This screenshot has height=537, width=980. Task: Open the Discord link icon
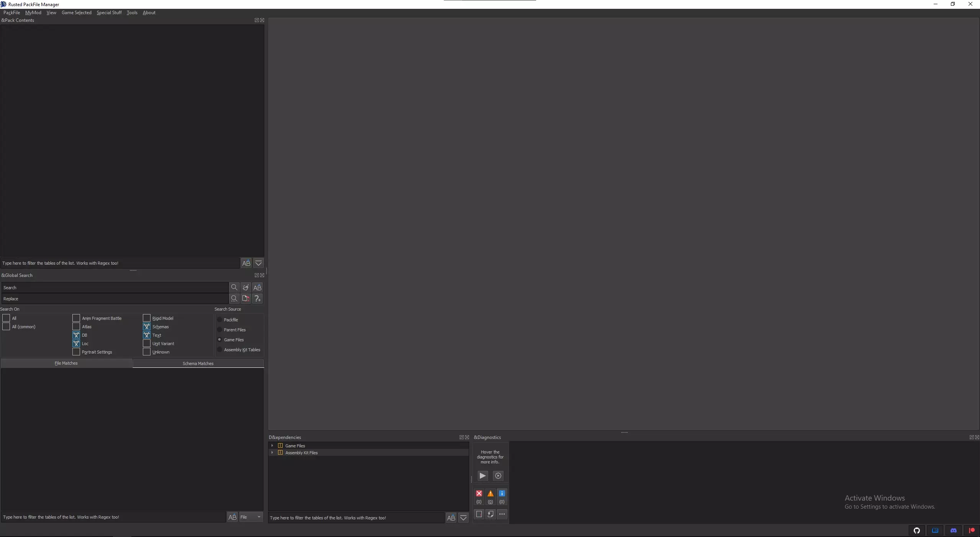(x=953, y=530)
